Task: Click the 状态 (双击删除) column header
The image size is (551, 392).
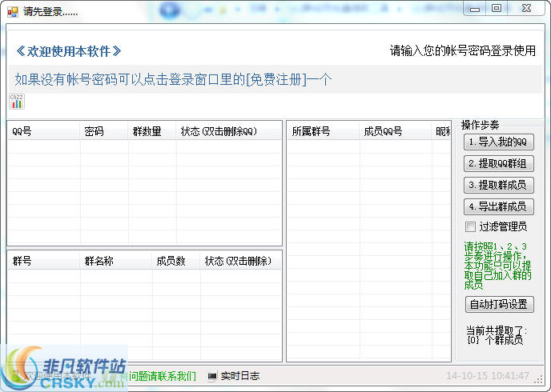Action: 241,261
